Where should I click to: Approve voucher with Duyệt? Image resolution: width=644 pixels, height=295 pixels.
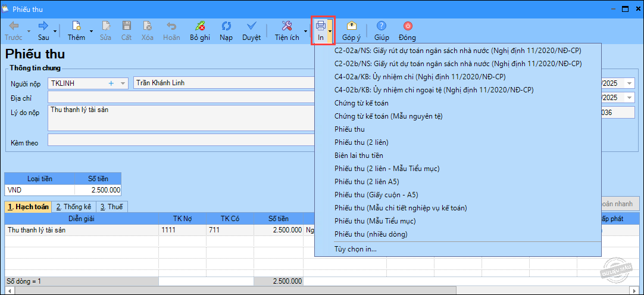(x=251, y=31)
